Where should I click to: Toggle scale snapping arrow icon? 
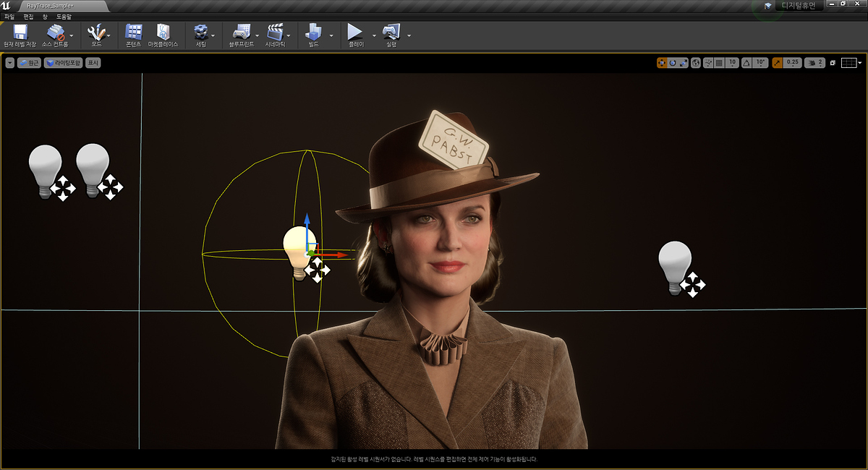point(777,63)
